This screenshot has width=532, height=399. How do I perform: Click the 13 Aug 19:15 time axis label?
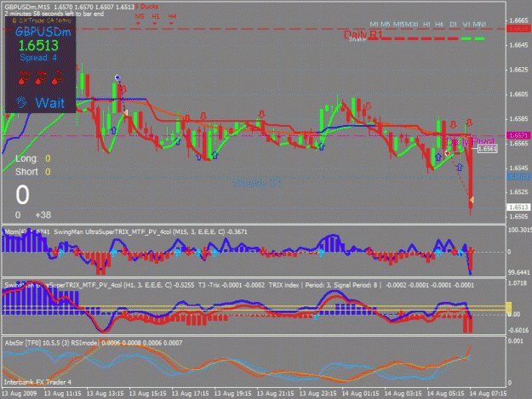[x=232, y=394]
